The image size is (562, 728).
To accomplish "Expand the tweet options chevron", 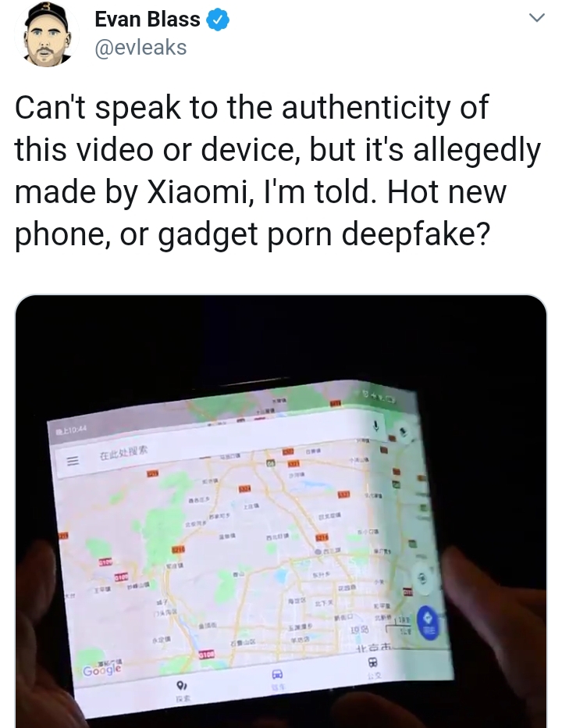I will [x=536, y=18].
